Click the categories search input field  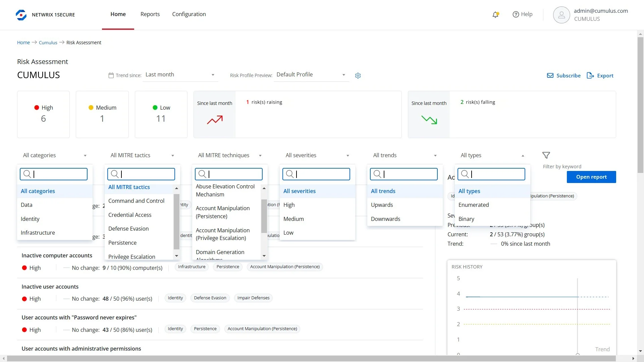(54, 174)
